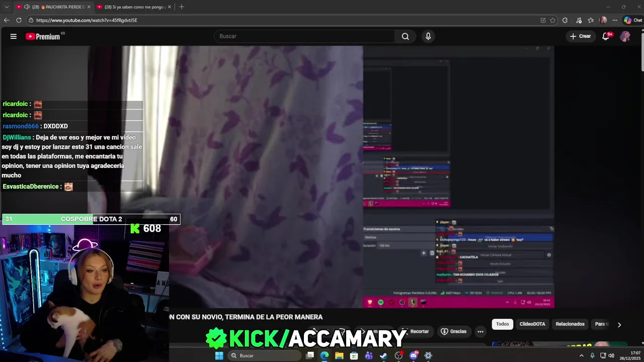The height and width of the screenshot is (362, 644).
Task: Open File Explorer from taskbar
Action: 339,355
